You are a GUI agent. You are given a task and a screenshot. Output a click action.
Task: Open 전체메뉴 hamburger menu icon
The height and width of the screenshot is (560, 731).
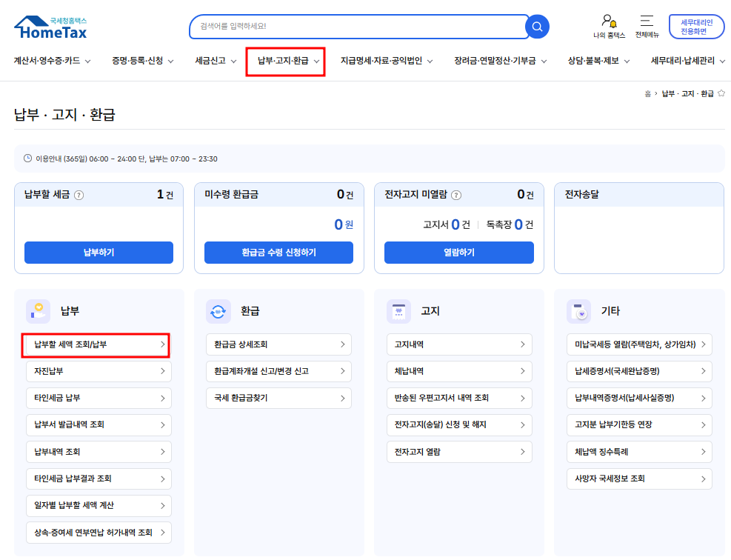(x=647, y=21)
